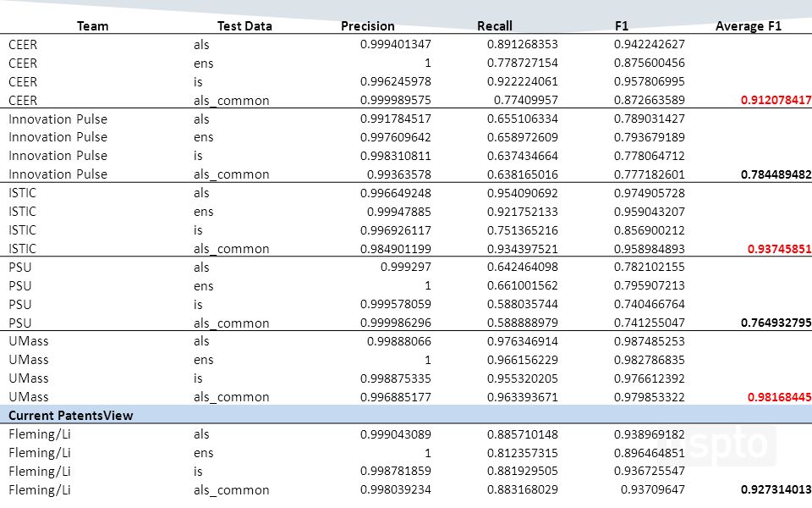The width and height of the screenshot is (812, 508).
Task: Select F1 value 0.987485253
Action: [x=650, y=341]
